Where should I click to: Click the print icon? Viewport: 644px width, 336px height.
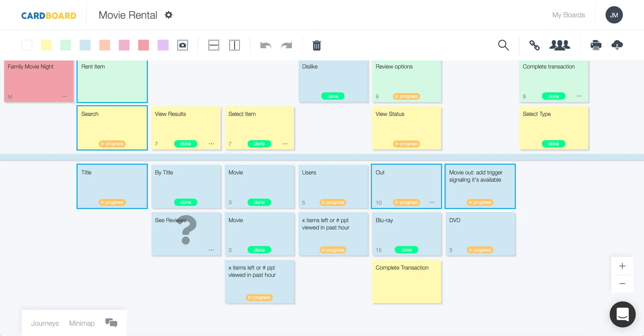(x=596, y=45)
